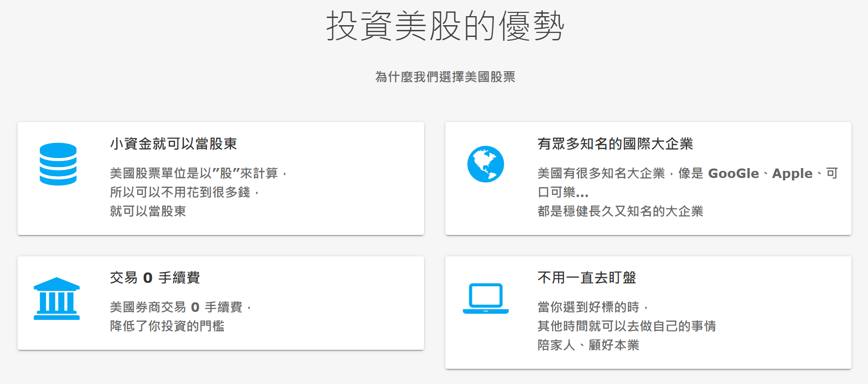Click the card title 小資金就可以當股東
Viewport: 868px width, 384px height.
pos(174,144)
